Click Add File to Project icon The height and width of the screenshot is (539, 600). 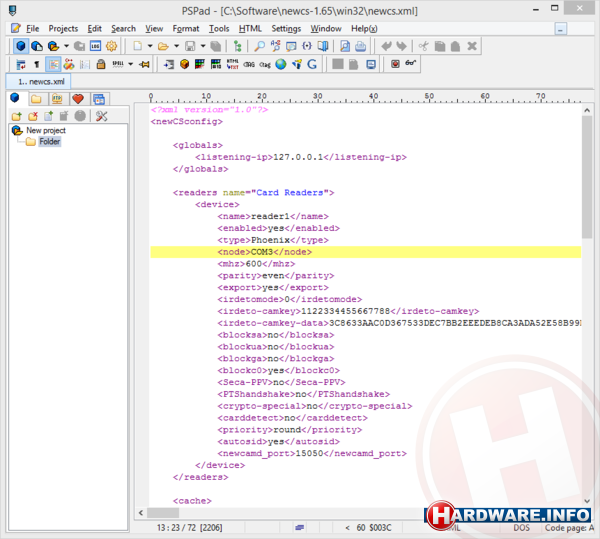pos(49,116)
